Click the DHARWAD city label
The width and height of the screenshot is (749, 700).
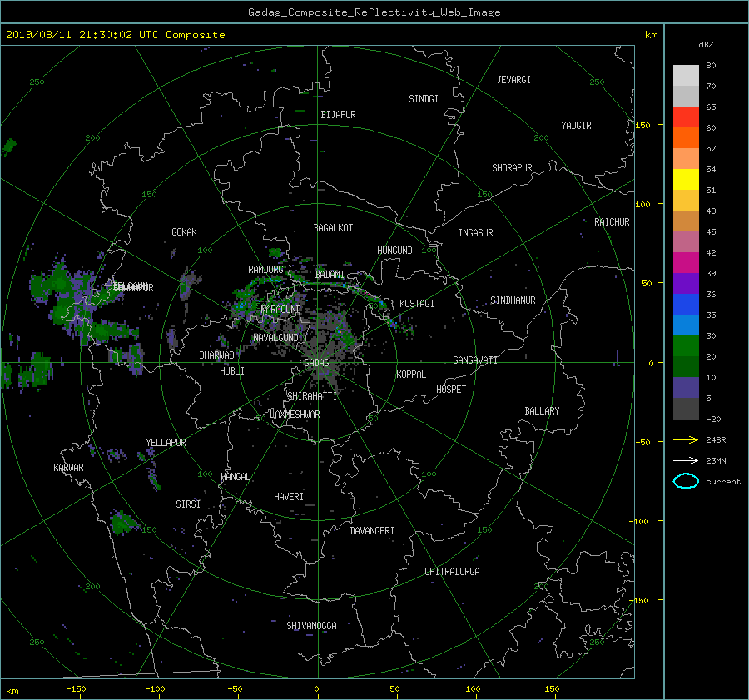point(217,355)
